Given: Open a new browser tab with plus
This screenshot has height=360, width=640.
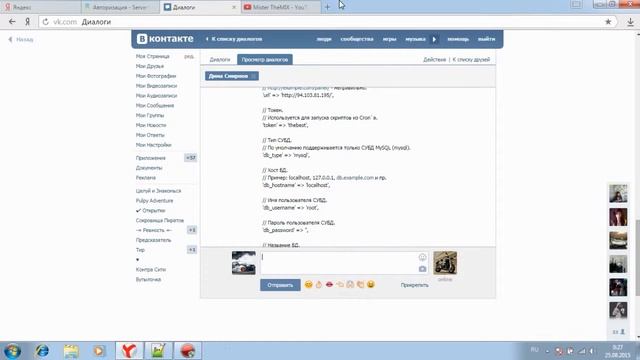Looking at the screenshot, I should (327, 7).
